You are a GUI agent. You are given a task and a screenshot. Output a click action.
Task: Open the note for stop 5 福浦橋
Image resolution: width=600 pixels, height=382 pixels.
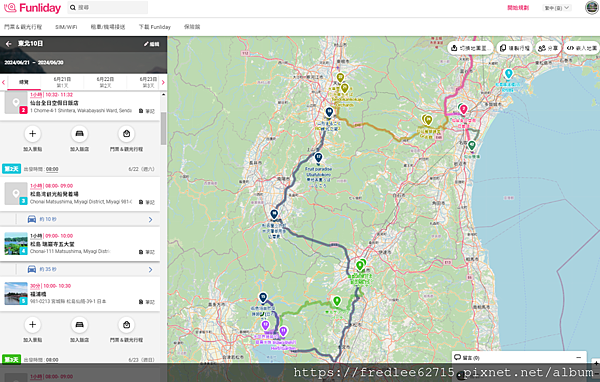[x=147, y=302]
